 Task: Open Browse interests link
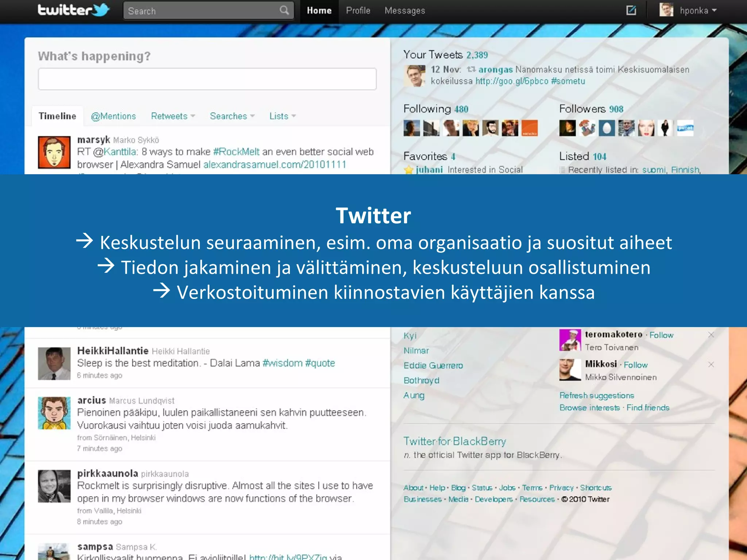(x=589, y=408)
